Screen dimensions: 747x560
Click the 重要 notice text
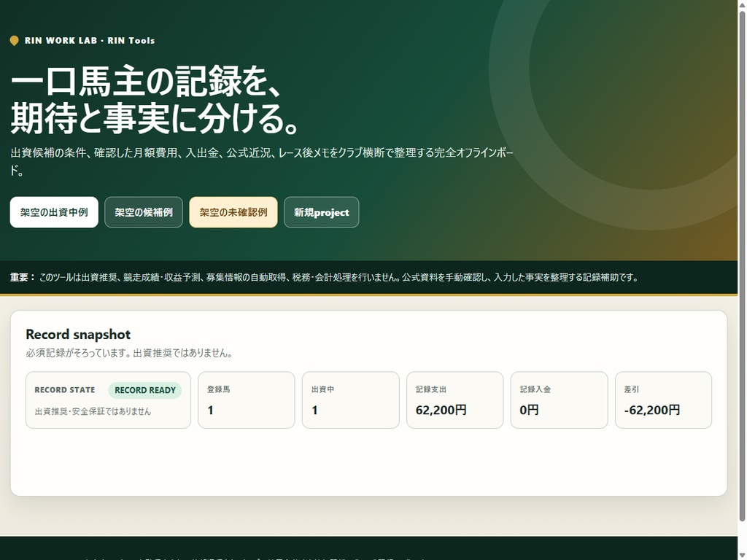pyautogui.click(x=324, y=277)
